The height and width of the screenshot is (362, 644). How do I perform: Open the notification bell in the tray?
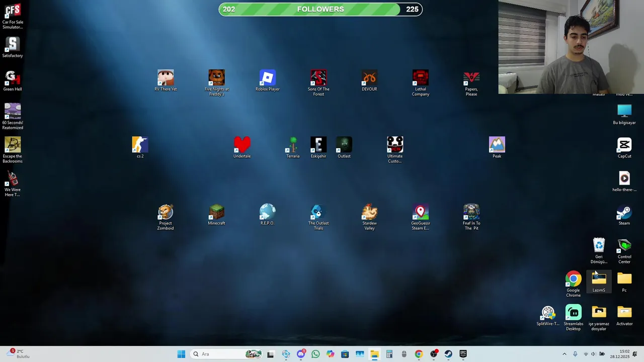pyautogui.click(x=635, y=354)
